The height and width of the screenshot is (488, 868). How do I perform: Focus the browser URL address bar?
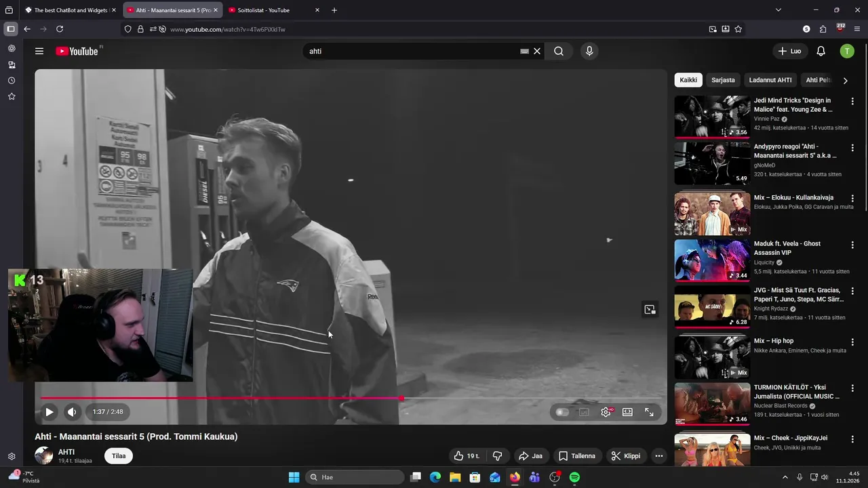click(434, 29)
